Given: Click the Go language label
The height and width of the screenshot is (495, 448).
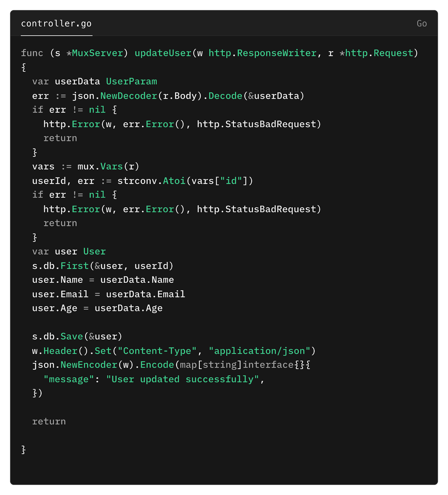Looking at the screenshot, I should [x=422, y=24].
